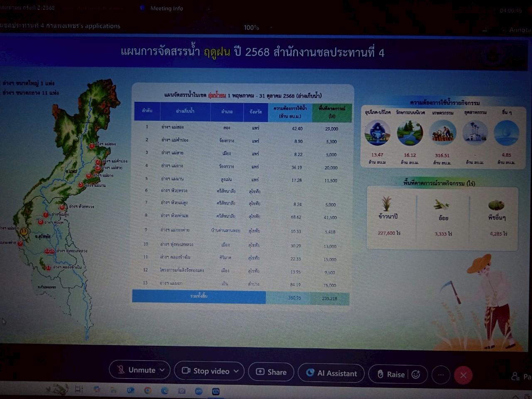Click the Zoom app icon in the taskbar
Screen dimensions: 532x399
tap(199, 391)
